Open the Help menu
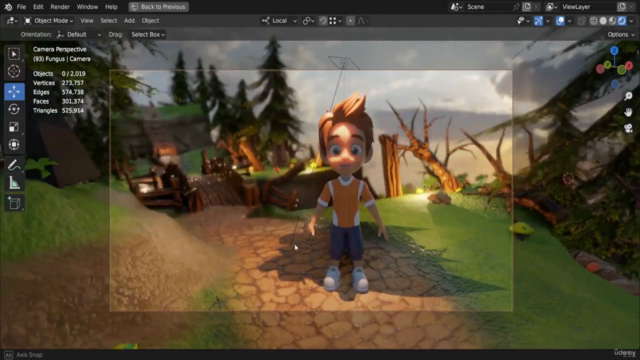Image resolution: width=640 pixels, height=360 pixels. click(111, 7)
